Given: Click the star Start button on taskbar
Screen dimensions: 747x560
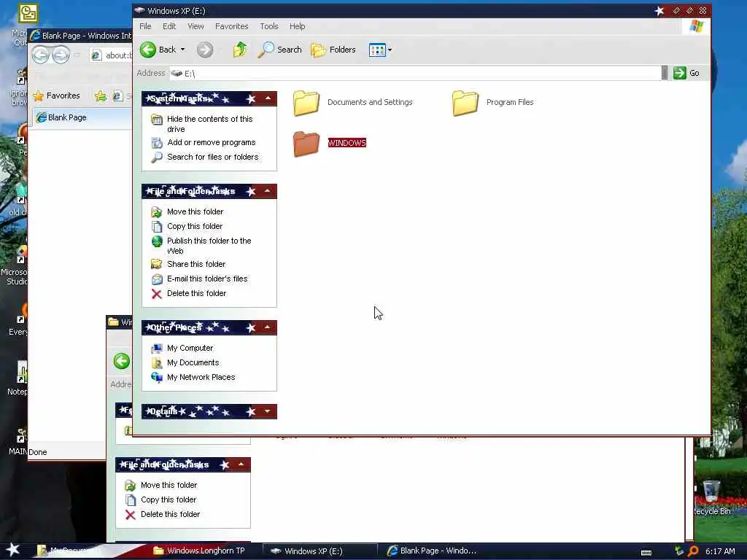Looking at the screenshot, I should coord(13,550).
